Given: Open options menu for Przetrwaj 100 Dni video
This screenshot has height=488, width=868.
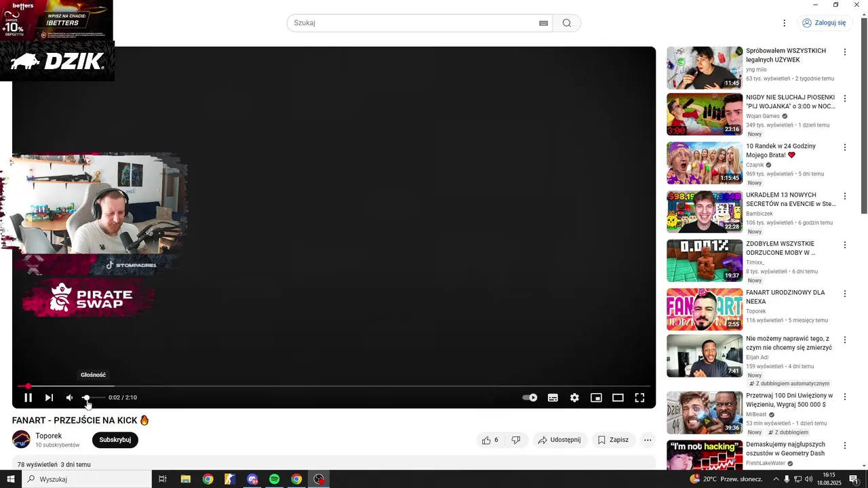Looking at the screenshot, I should [x=845, y=397].
